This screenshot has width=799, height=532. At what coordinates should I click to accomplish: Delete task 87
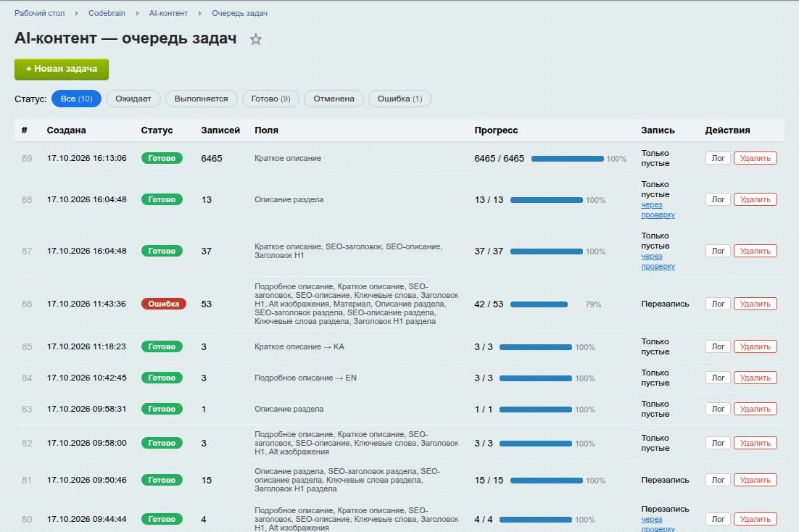click(x=755, y=251)
